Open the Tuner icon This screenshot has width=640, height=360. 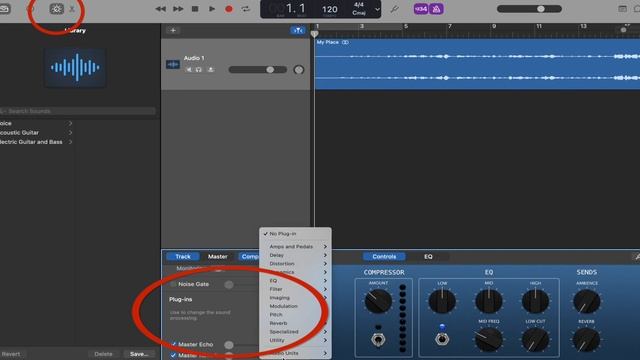tap(394, 9)
